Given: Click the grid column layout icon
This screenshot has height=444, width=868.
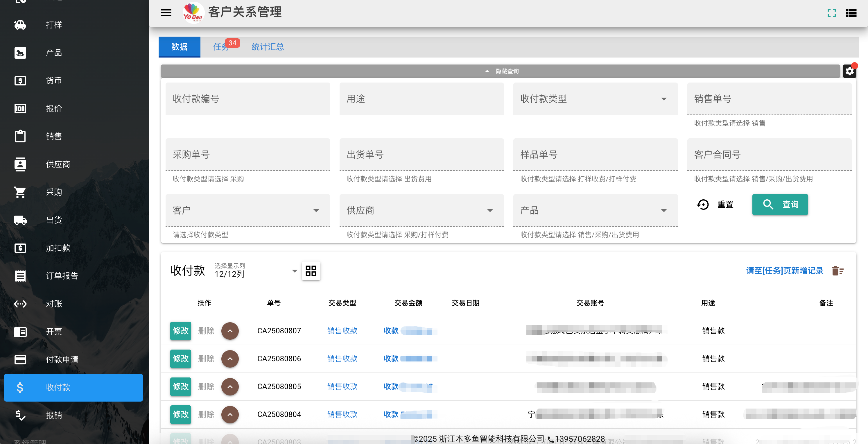Looking at the screenshot, I should coord(311,271).
